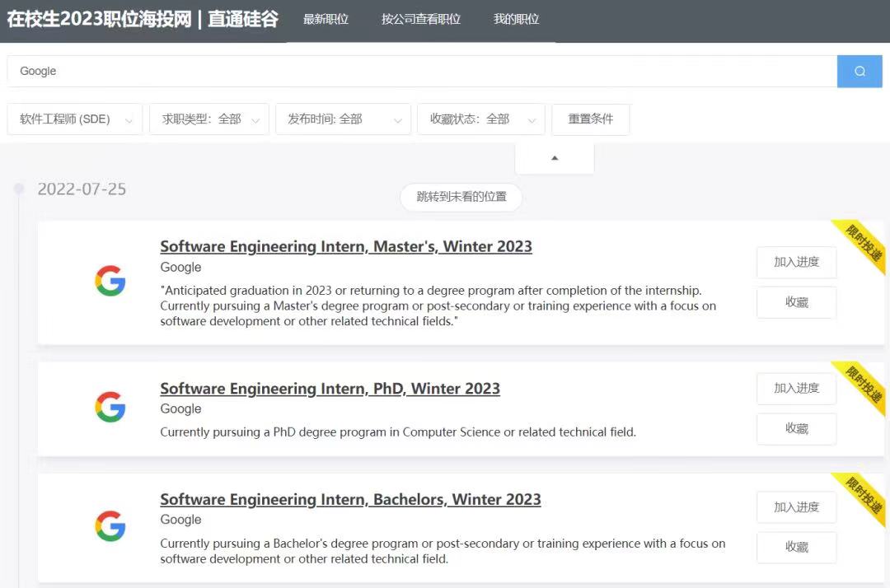Click Google logo of Master's intern listing
The height and width of the screenshot is (588, 890).
(110, 281)
